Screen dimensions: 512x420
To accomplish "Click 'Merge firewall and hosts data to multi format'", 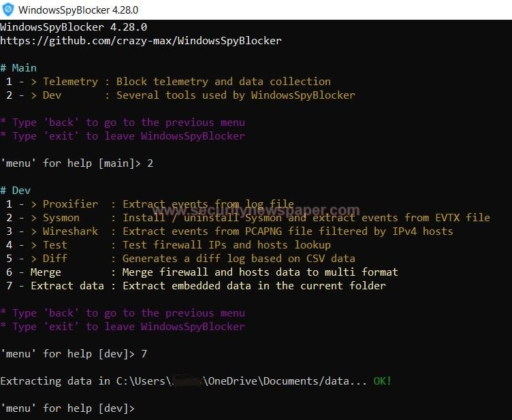I will pos(260,272).
